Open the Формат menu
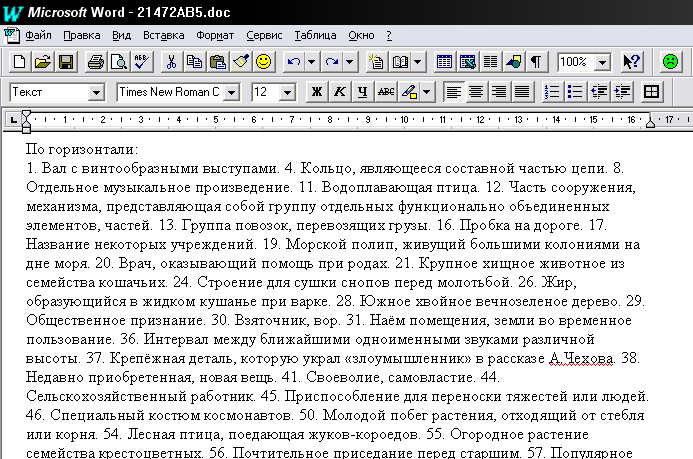 tap(215, 35)
